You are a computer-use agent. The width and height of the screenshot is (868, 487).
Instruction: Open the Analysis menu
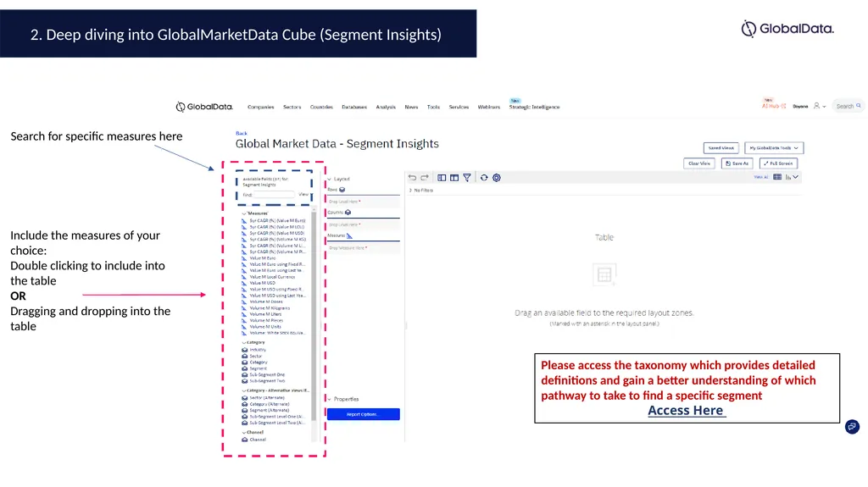coord(386,108)
